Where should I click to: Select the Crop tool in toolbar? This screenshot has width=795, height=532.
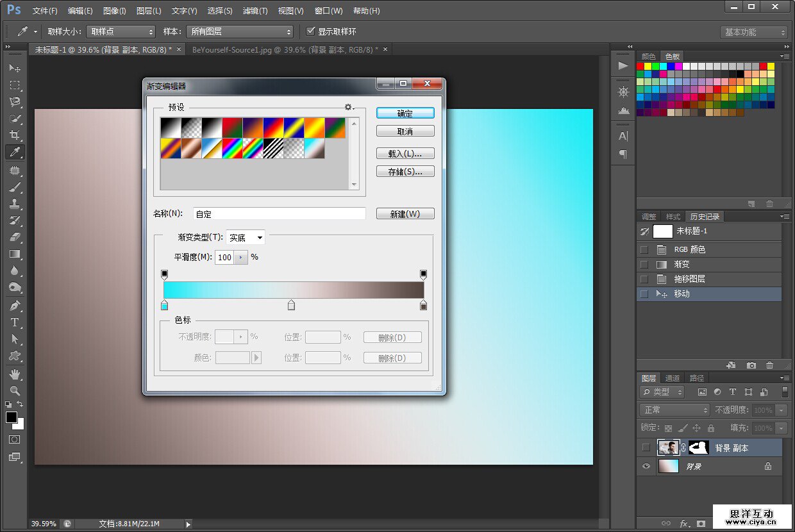[15, 135]
